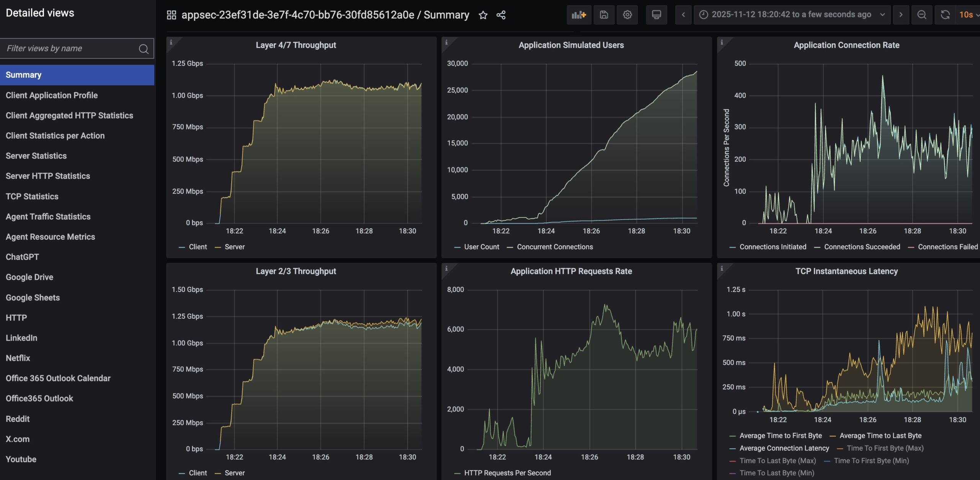Star this dashboard as favorite
Viewport: 980px width, 480px height.
[x=483, y=15]
